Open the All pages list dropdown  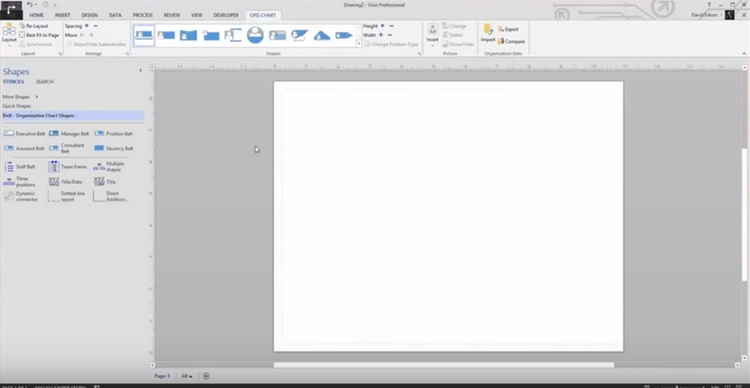coord(187,377)
